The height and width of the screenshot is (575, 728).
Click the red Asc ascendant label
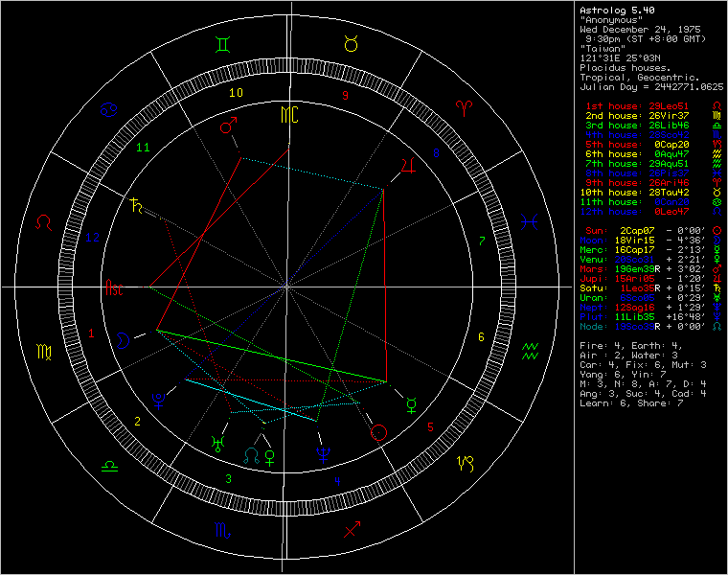pyautogui.click(x=114, y=287)
